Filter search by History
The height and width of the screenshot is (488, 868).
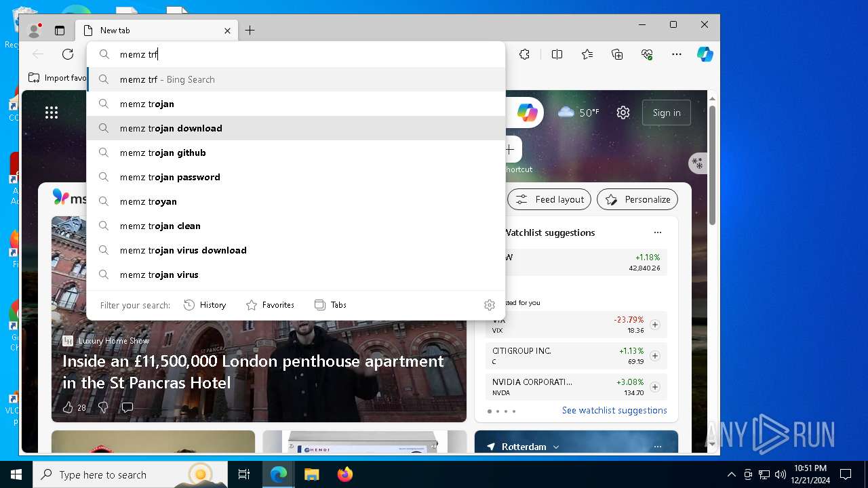coord(205,305)
